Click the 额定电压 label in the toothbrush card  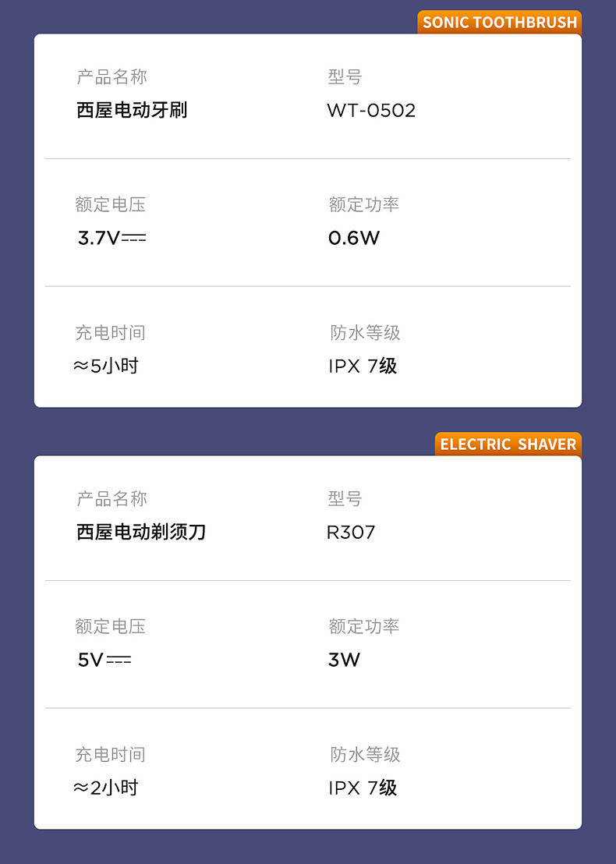pos(111,205)
